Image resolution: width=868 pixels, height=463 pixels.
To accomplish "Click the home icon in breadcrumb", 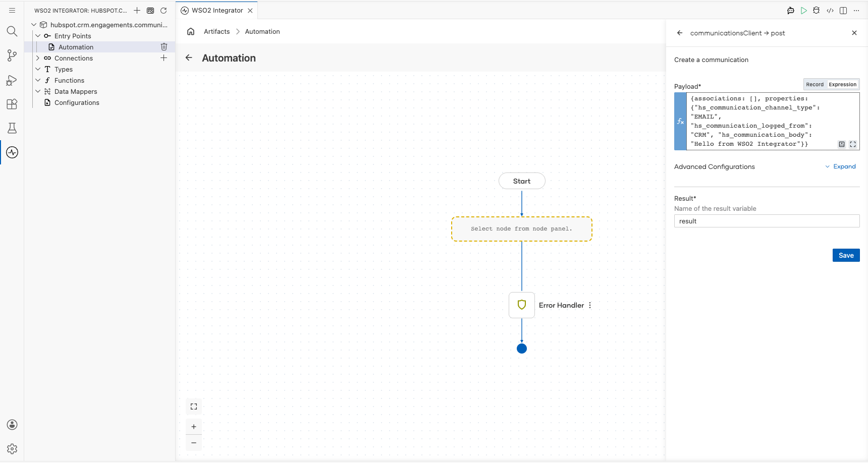I will pos(191,31).
